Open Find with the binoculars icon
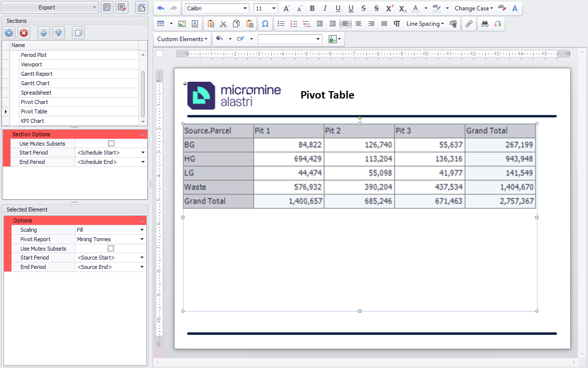The height and width of the screenshot is (368, 588). tap(485, 24)
